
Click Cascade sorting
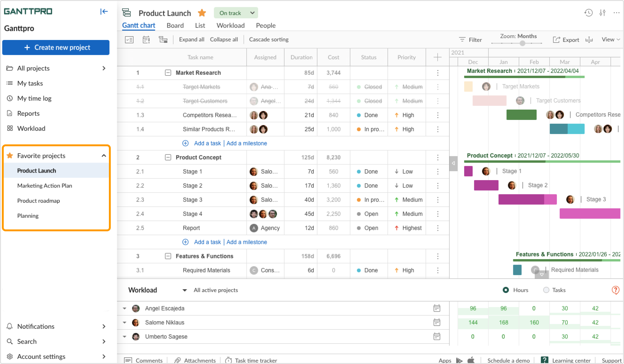tap(269, 40)
